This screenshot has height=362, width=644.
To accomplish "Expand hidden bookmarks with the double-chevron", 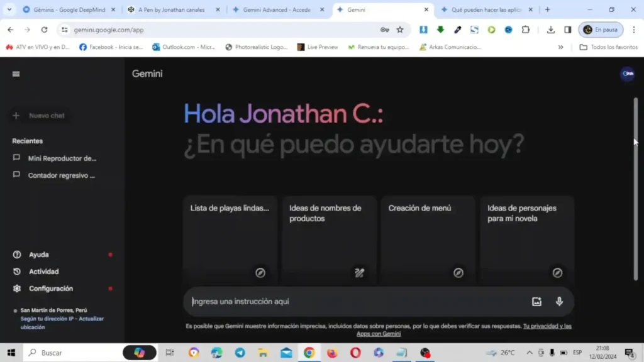I will click(560, 47).
